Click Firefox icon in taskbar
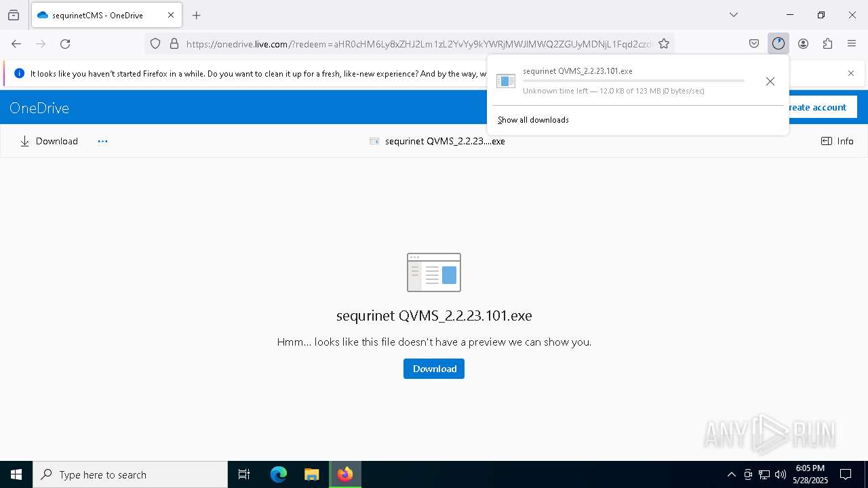868x488 pixels. click(345, 474)
